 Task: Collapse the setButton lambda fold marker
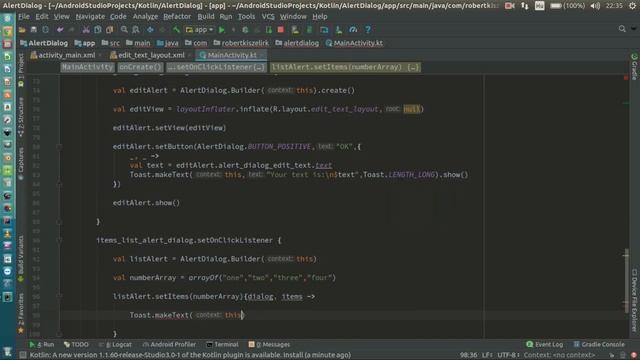pos(59,147)
